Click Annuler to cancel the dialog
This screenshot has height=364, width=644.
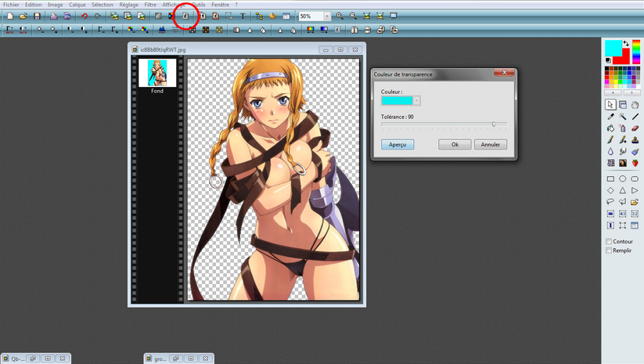pos(491,145)
